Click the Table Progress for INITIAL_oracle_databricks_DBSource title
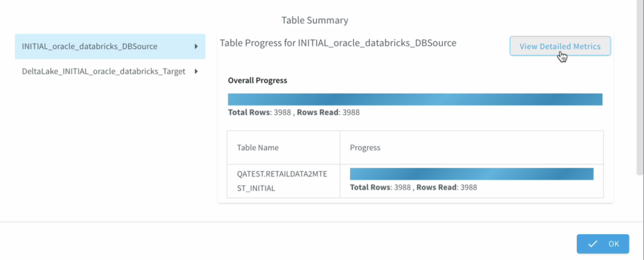 [338, 42]
